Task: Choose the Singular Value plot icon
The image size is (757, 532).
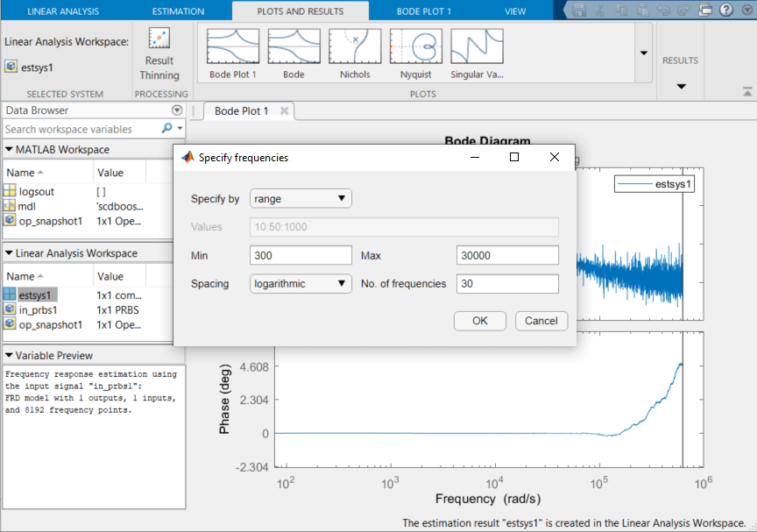Action: coord(477,47)
